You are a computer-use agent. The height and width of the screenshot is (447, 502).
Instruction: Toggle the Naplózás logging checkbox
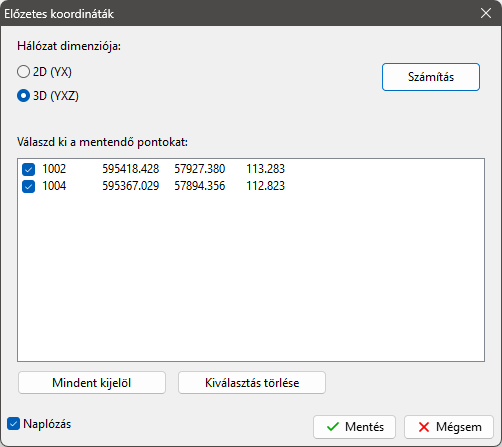(x=13, y=424)
